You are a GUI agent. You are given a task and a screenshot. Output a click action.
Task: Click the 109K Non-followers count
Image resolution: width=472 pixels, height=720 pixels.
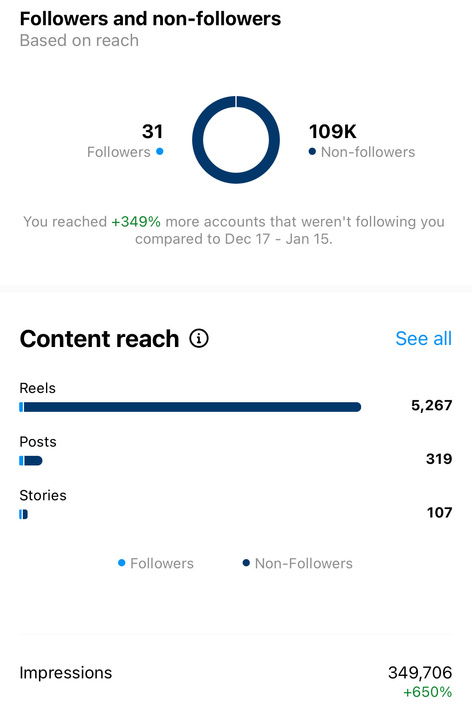(x=332, y=131)
